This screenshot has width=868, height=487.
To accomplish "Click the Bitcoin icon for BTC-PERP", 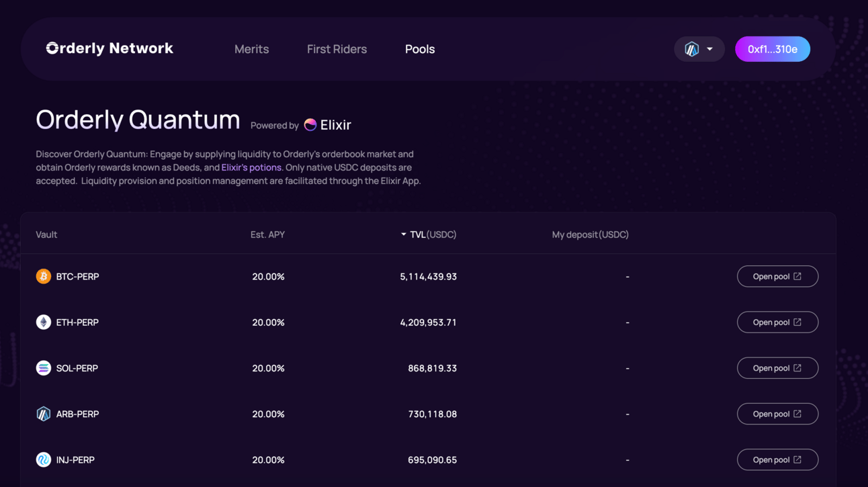I will point(44,277).
